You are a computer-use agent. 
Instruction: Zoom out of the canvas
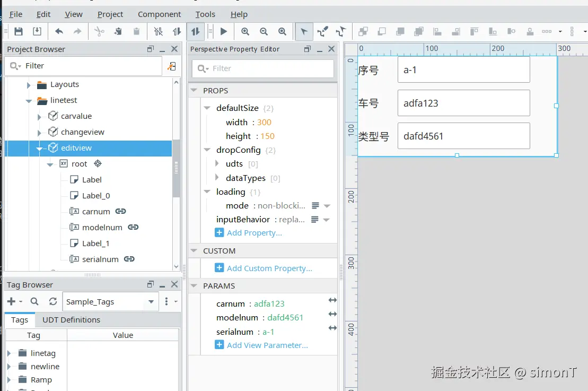tap(264, 31)
